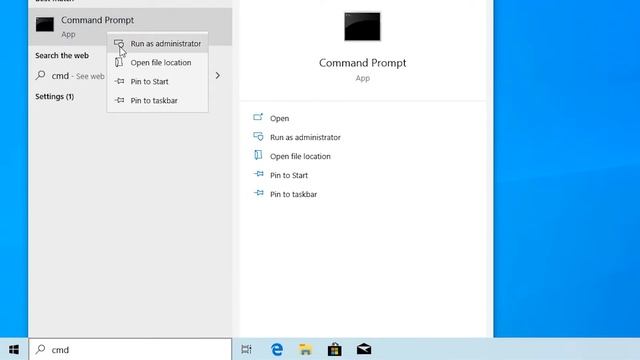Open the Mail app from the taskbar
The image size is (640, 360).
pos(364,349)
